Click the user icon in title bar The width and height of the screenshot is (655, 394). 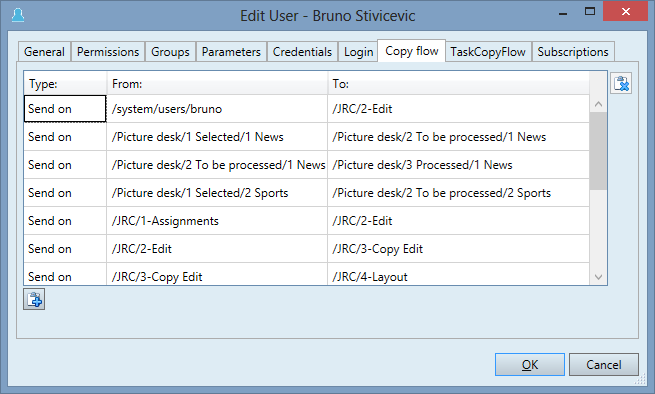(18, 15)
